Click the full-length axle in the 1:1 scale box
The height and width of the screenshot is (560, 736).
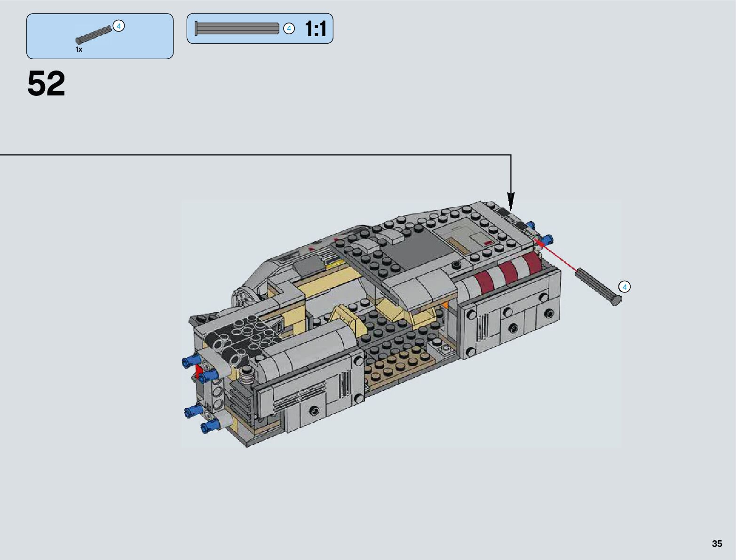tap(237, 29)
